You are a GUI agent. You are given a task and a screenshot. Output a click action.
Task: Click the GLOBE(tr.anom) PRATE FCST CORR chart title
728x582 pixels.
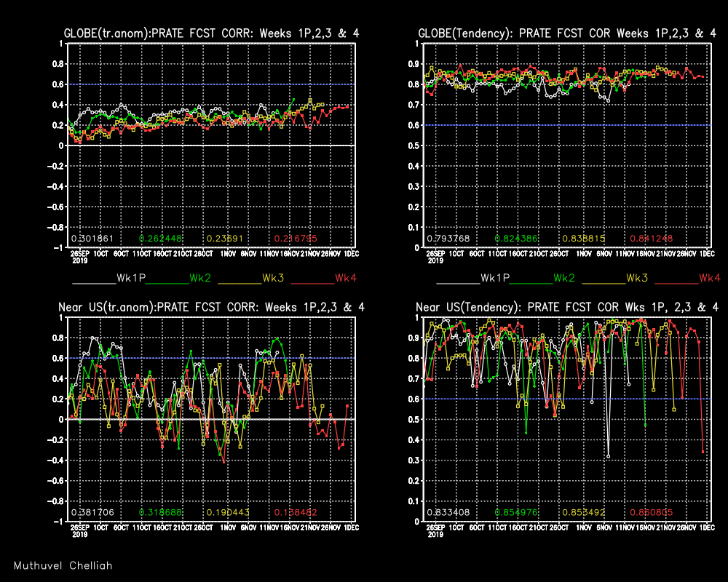(211, 33)
